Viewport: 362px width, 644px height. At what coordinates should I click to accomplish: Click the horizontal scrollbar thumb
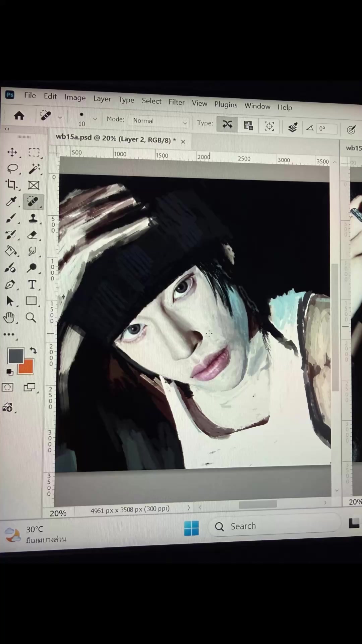258,504
